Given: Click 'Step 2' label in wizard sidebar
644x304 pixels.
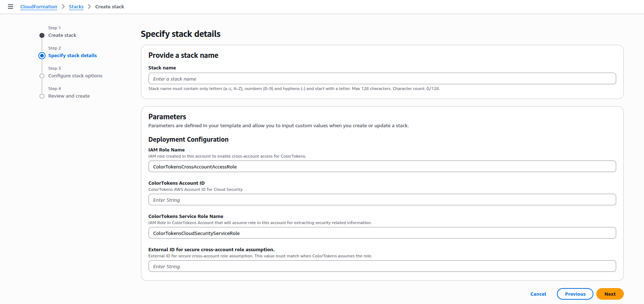Looking at the screenshot, I should point(55,48).
